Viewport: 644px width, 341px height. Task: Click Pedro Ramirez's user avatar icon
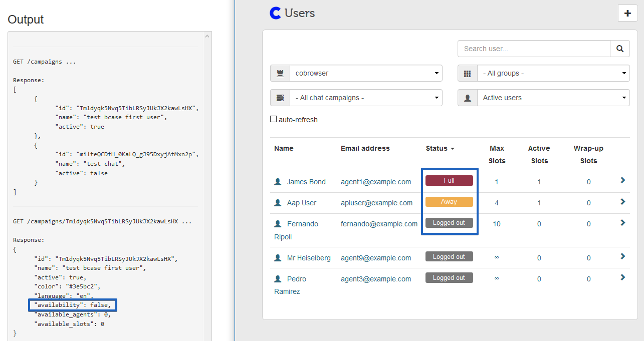[278, 279]
